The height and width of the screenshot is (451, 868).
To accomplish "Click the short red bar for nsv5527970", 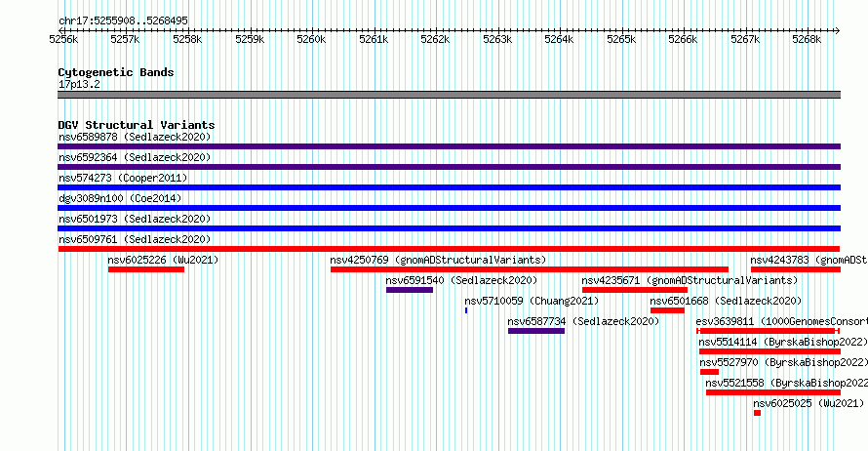I will click(710, 372).
